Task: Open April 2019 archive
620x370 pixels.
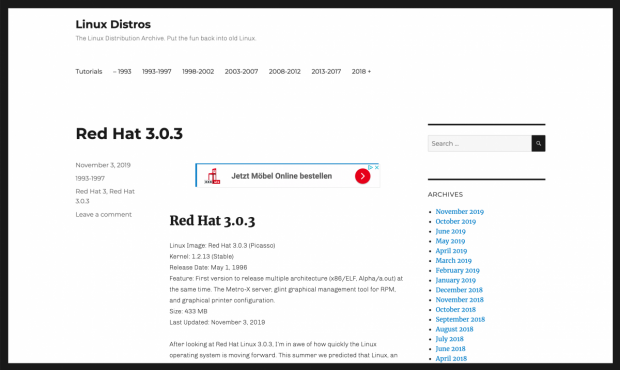Action: [x=451, y=251]
